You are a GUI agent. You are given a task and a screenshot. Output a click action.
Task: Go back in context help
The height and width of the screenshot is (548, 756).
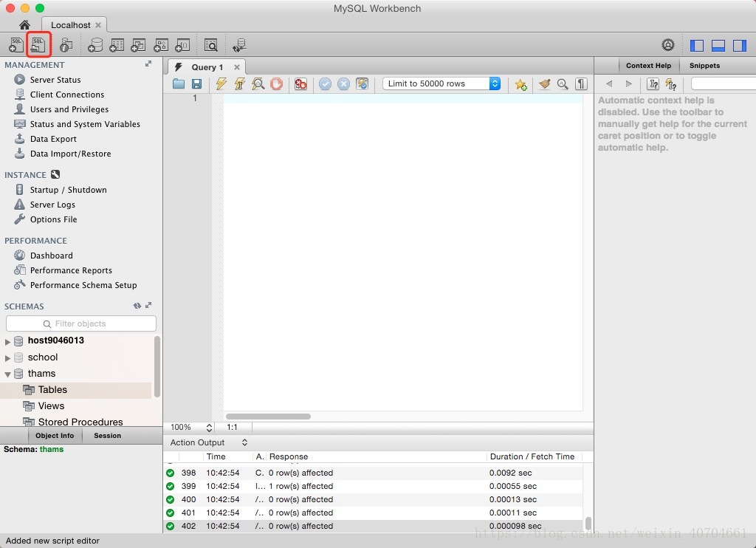pyautogui.click(x=609, y=84)
